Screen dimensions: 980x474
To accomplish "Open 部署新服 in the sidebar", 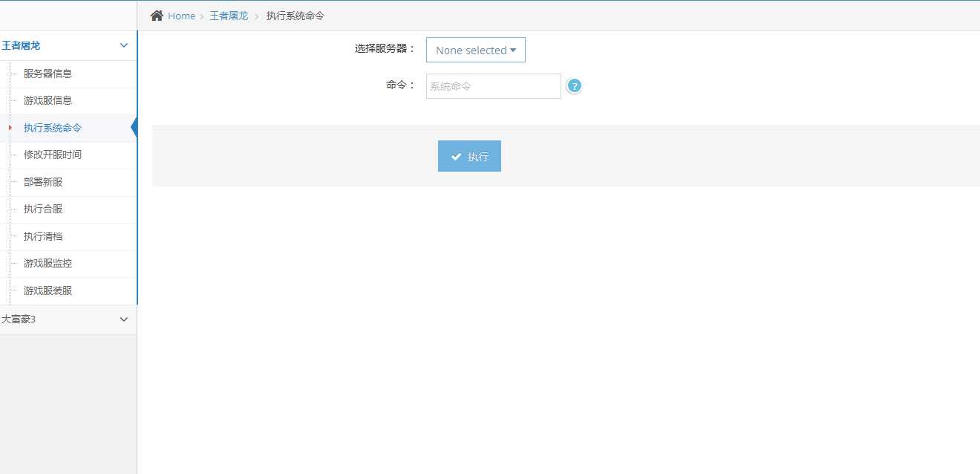I will pos(43,182).
